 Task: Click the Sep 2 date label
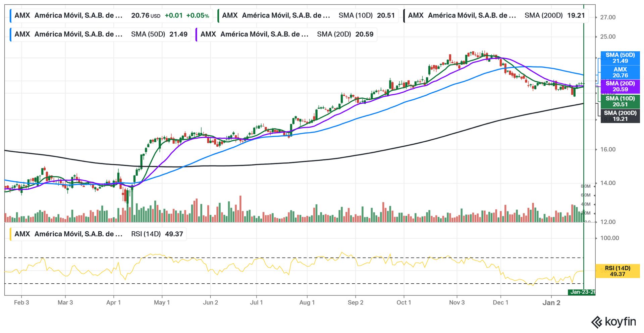click(x=356, y=303)
